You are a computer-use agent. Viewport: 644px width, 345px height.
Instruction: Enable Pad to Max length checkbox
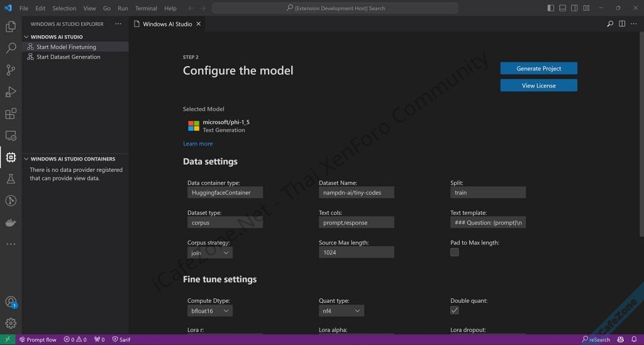(455, 252)
